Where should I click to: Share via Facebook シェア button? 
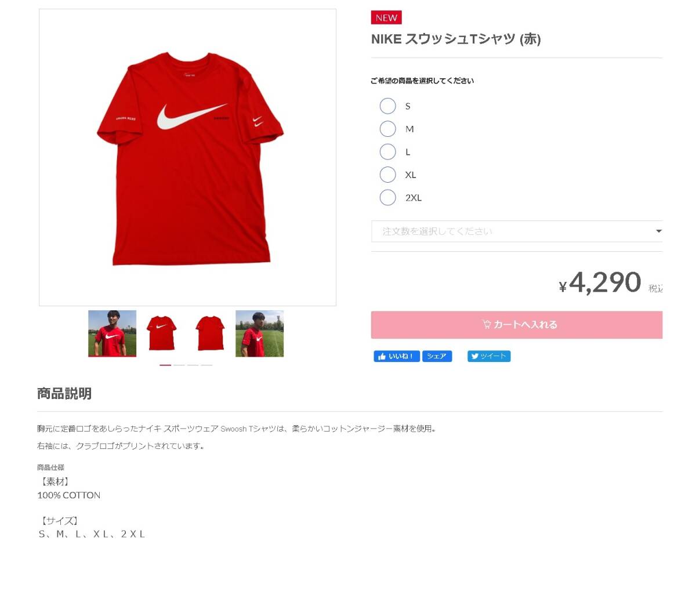(x=437, y=356)
